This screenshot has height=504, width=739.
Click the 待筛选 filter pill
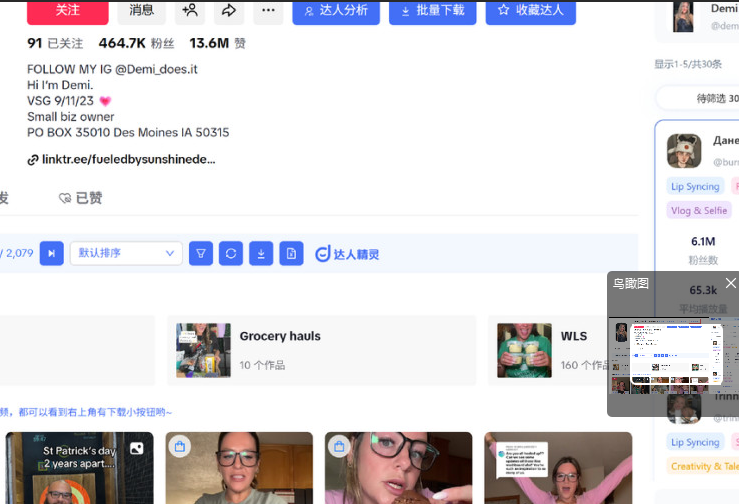[x=698, y=99]
